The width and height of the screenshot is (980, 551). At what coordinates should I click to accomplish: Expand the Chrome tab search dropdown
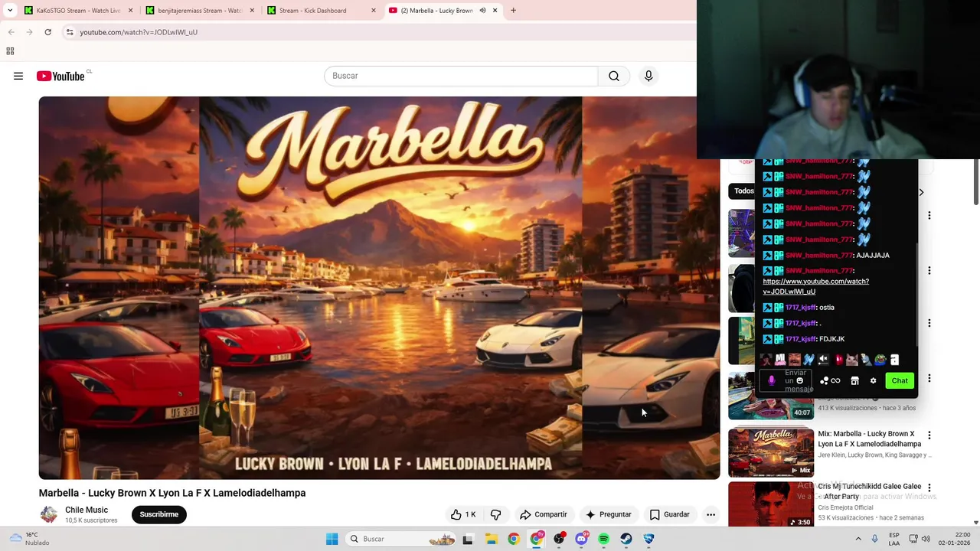pos(10,11)
